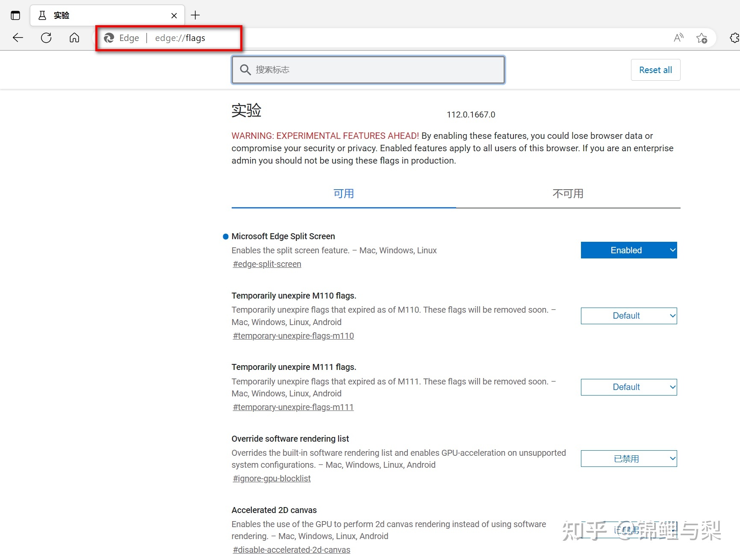The width and height of the screenshot is (740, 560).
Task: Click the Read aloud icon
Action: pos(678,38)
